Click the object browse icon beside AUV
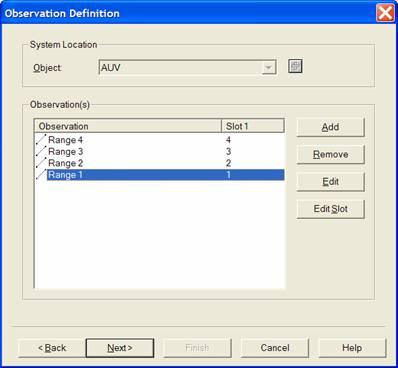The height and width of the screenshot is (368, 398). 295,66
